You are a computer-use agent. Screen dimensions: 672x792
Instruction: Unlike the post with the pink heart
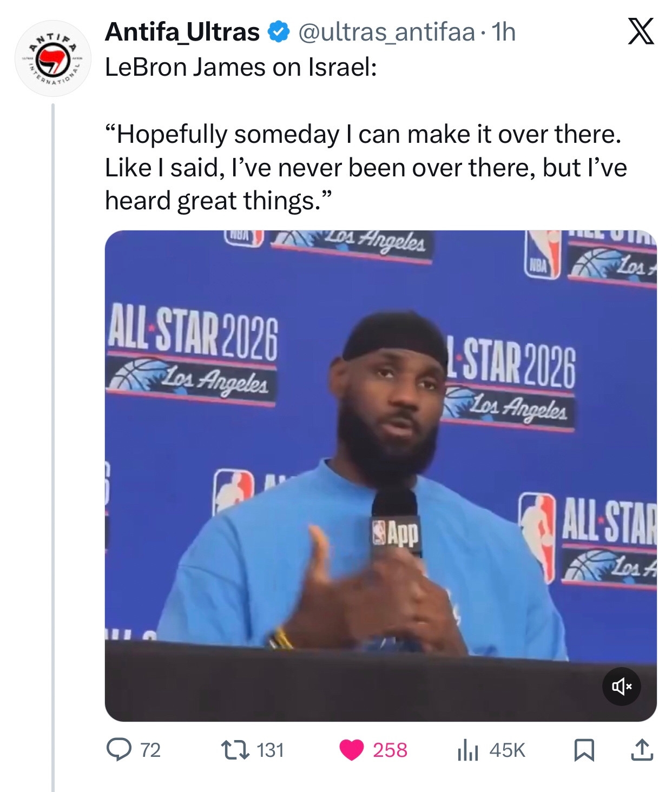pyautogui.click(x=352, y=750)
